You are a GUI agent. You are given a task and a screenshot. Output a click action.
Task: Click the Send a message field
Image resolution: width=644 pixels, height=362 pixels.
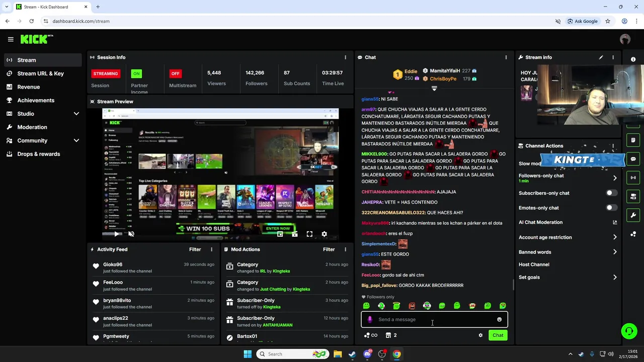[434, 319]
